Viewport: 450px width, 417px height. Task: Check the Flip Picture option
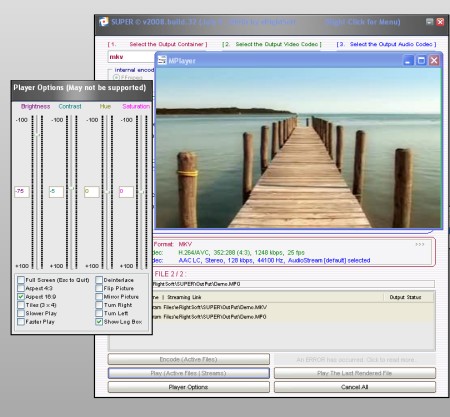(x=99, y=288)
